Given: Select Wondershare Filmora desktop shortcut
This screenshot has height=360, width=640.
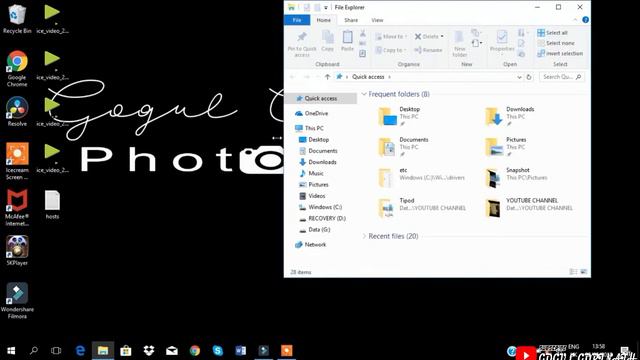Looking at the screenshot, I should pos(17,300).
